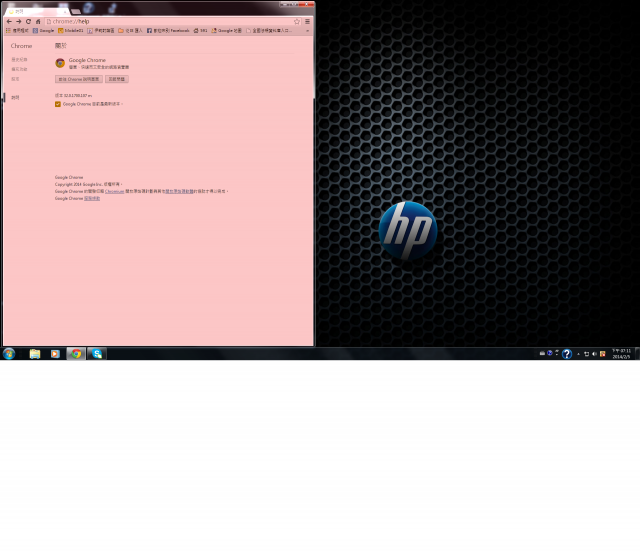
Task: Click the report a problem button
Action: (117, 79)
